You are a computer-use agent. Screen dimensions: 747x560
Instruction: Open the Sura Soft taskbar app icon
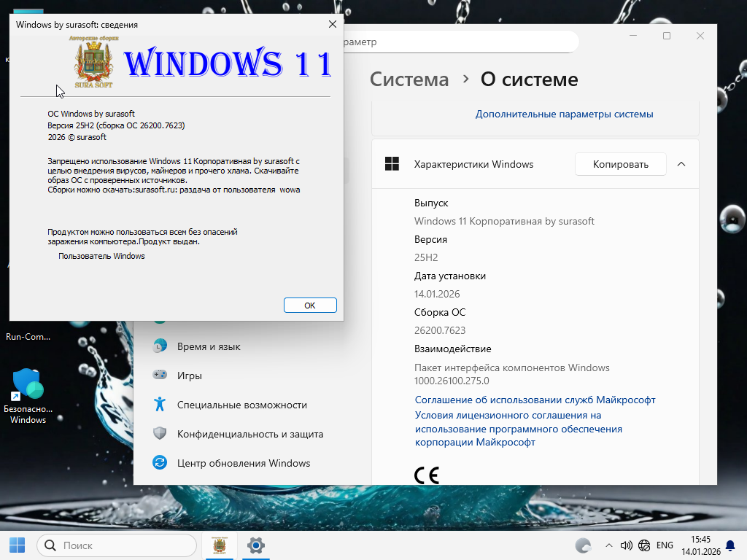click(x=217, y=545)
